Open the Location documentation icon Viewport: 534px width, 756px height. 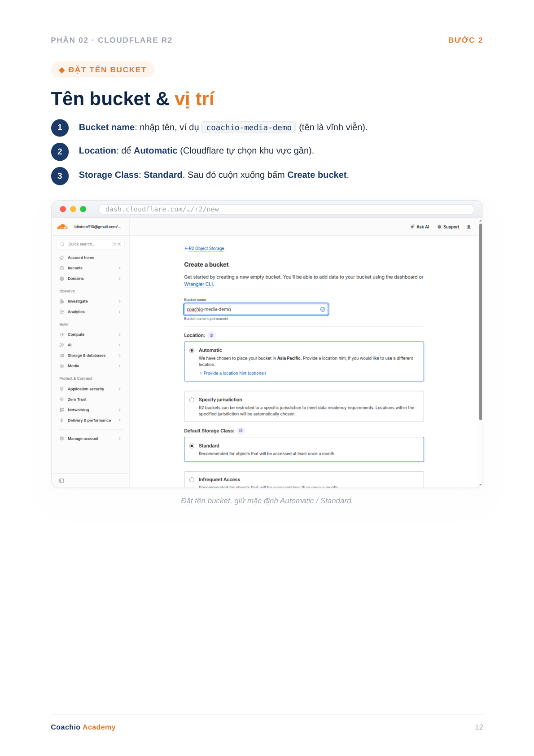pos(212,335)
